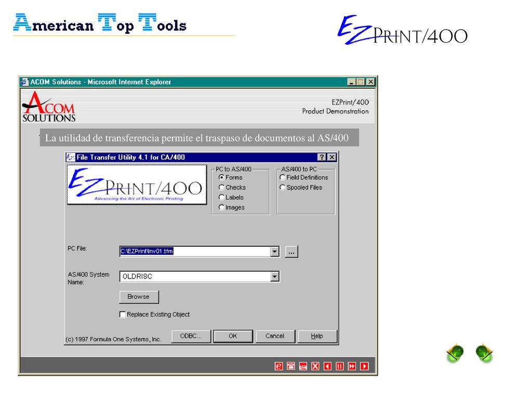
Task: Click the red X exit demo icon
Action: (x=315, y=366)
